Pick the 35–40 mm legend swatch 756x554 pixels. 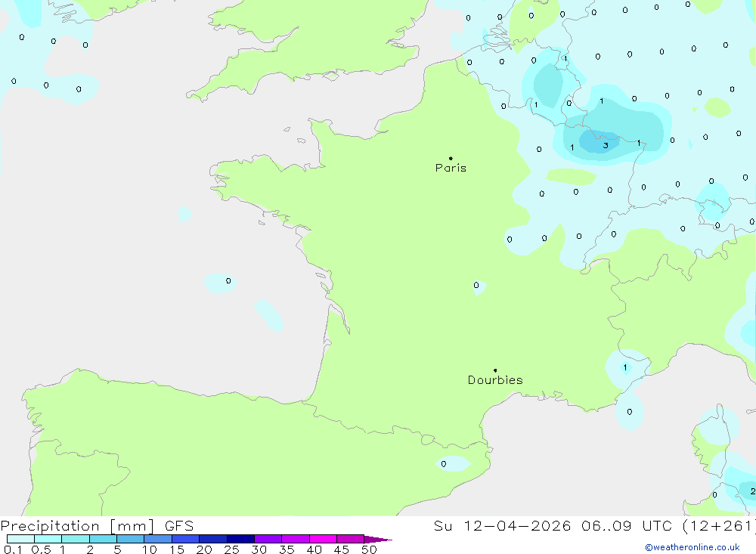296,539
